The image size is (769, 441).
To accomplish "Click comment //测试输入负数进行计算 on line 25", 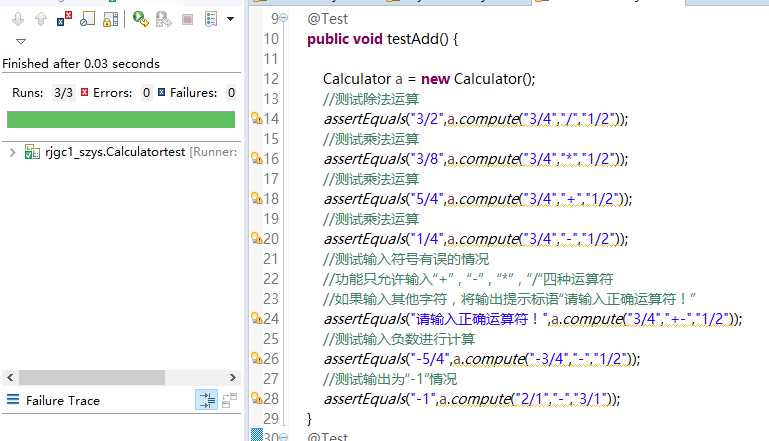I will pyautogui.click(x=399, y=339).
